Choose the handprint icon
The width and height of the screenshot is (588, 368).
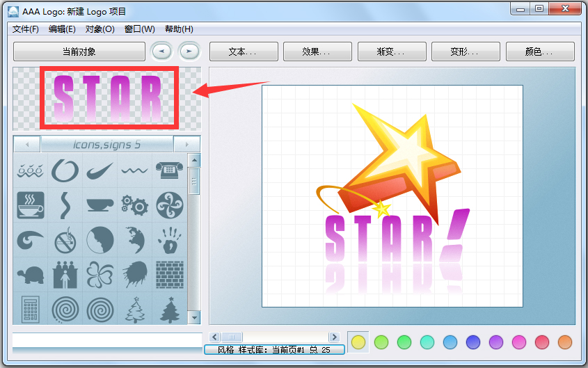pos(169,241)
